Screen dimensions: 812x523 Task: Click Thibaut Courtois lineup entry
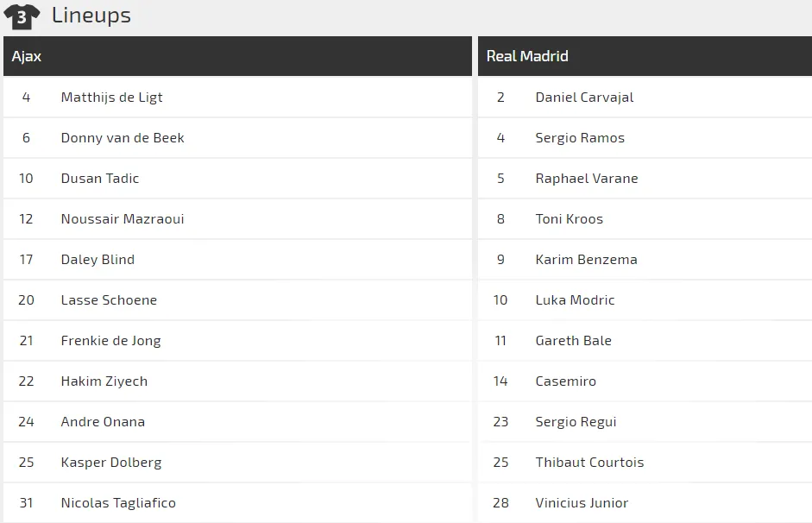589,463
